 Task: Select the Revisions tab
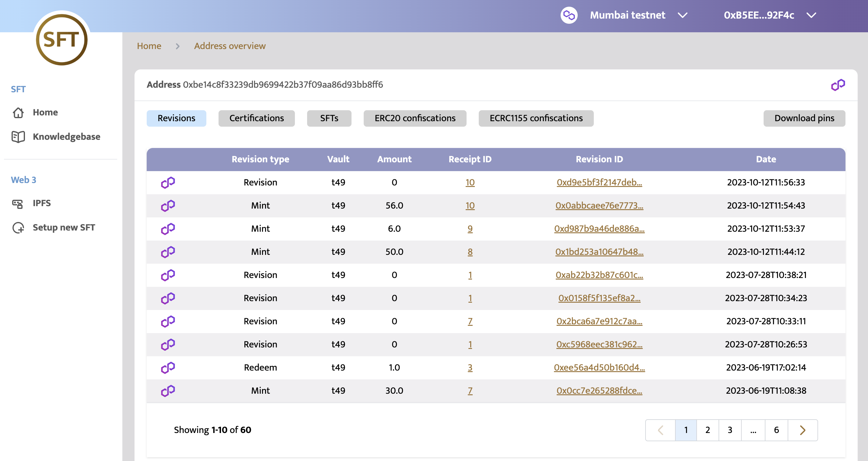(176, 118)
